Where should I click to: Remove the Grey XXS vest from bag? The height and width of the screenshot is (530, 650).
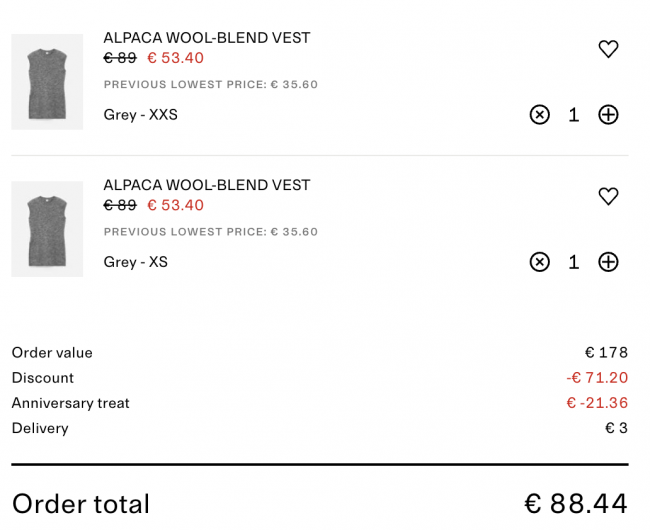pos(540,115)
